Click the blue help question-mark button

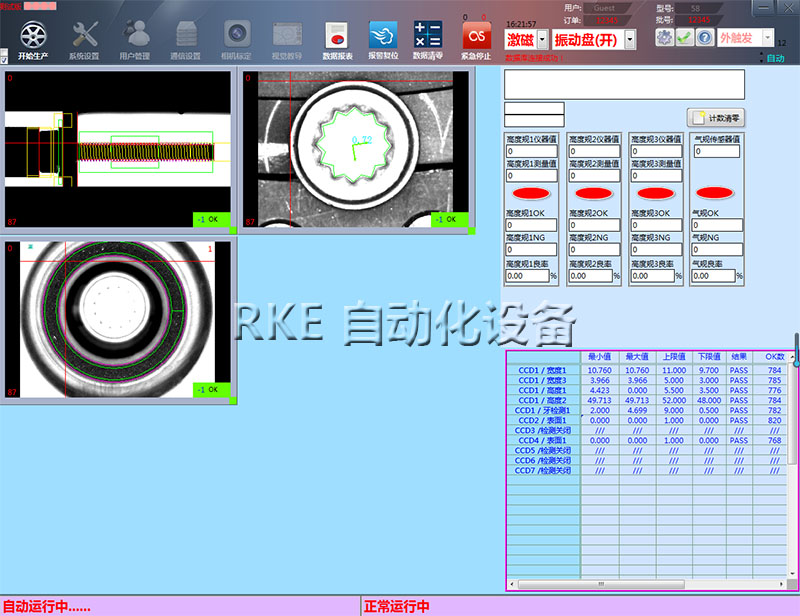pyautogui.click(x=705, y=37)
